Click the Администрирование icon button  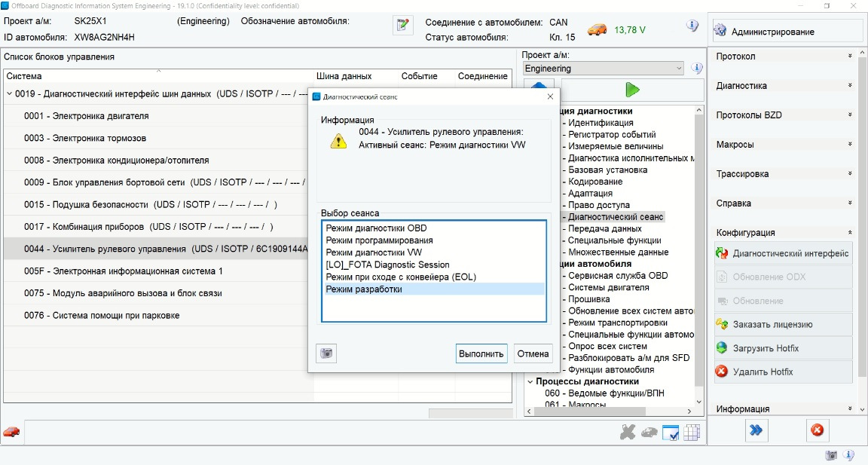(x=787, y=32)
